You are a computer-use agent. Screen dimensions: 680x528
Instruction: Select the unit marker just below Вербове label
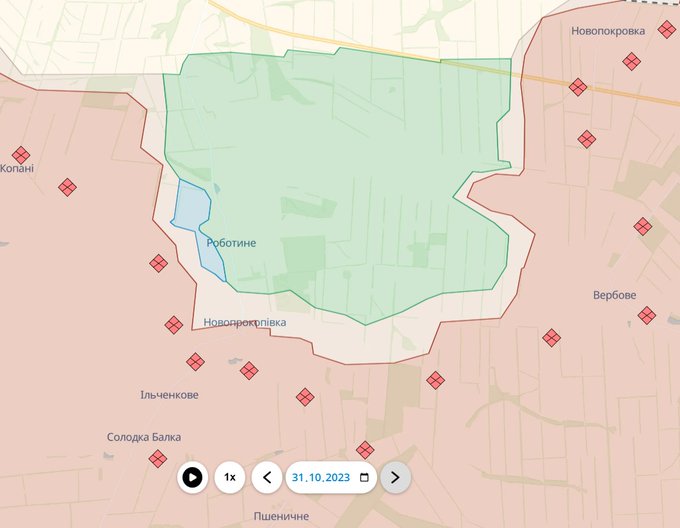coord(647,315)
